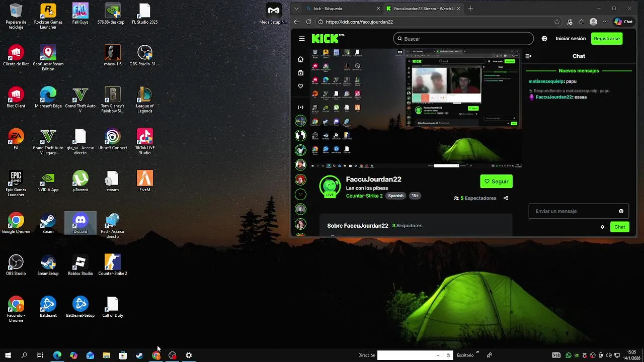Open the Copilot Chat button in Edge

pos(623,22)
